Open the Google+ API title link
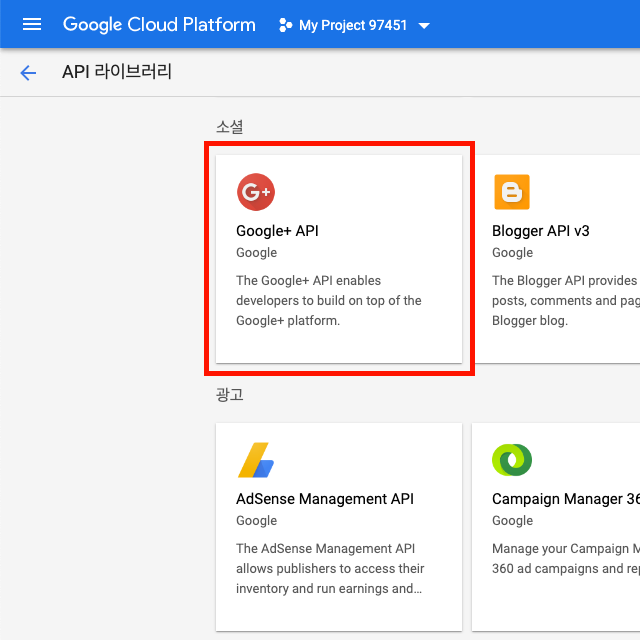This screenshot has height=640, width=640. tap(277, 231)
